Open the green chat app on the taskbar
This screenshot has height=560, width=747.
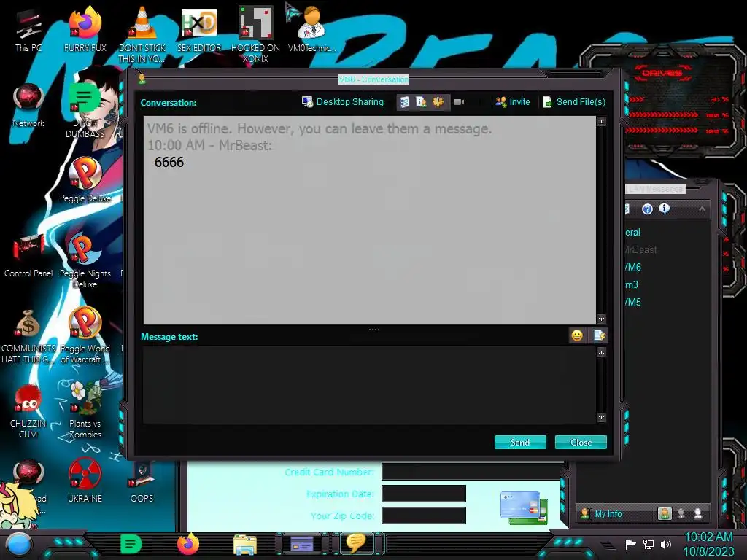(131, 544)
